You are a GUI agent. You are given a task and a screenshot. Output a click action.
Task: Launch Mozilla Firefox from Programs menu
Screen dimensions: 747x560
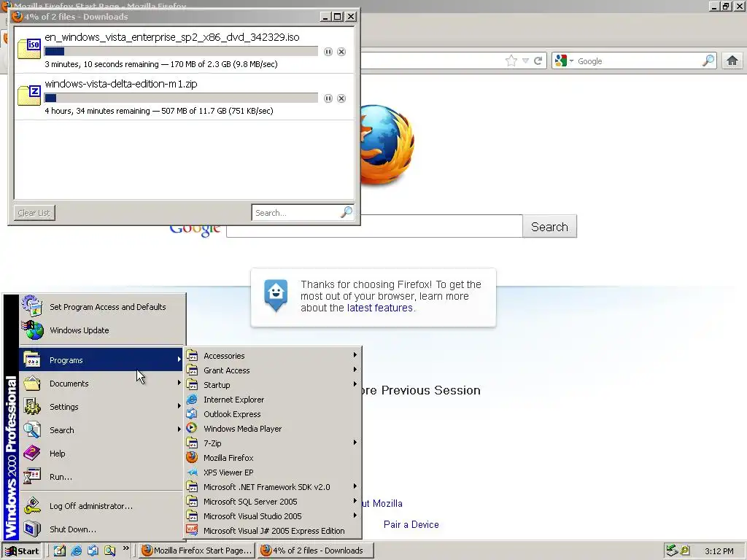[274, 458]
